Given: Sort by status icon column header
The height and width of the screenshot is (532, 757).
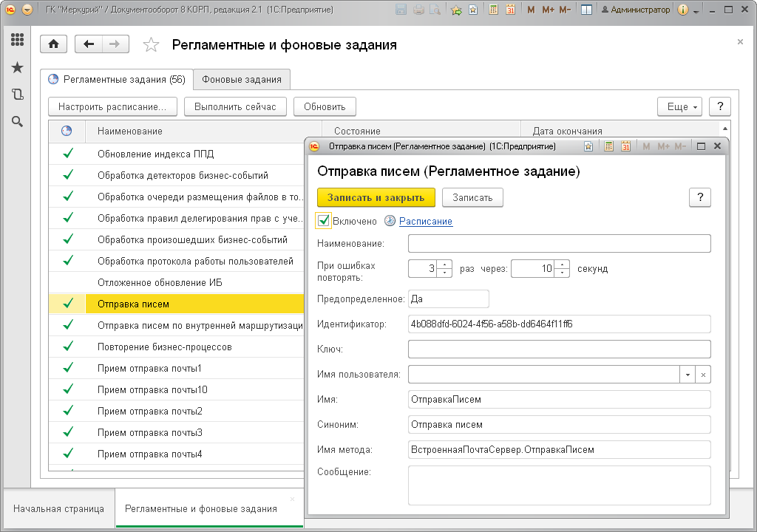Looking at the screenshot, I should pyautogui.click(x=67, y=131).
